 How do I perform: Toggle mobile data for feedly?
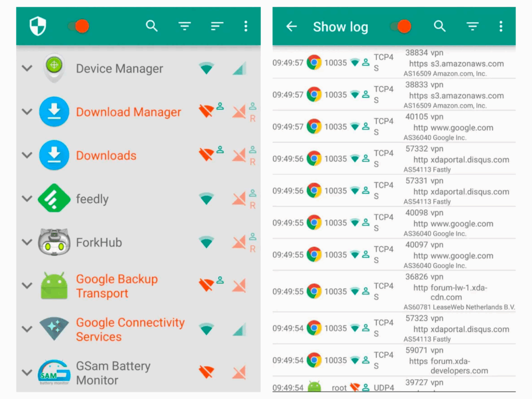(x=239, y=198)
